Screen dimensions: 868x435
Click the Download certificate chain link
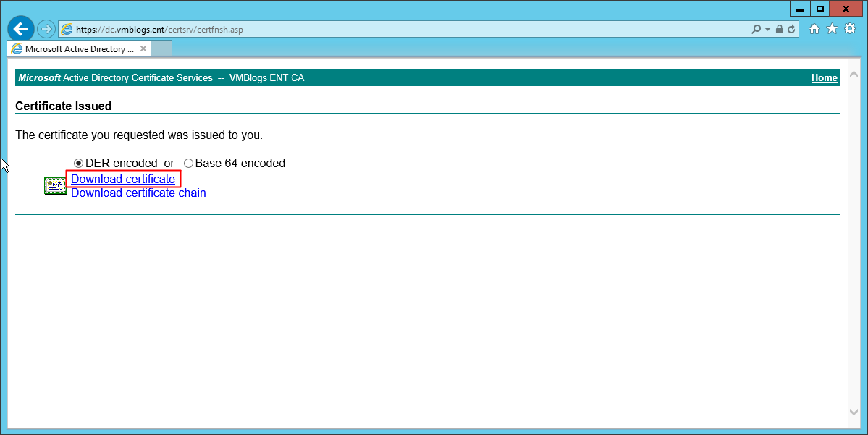pos(138,193)
